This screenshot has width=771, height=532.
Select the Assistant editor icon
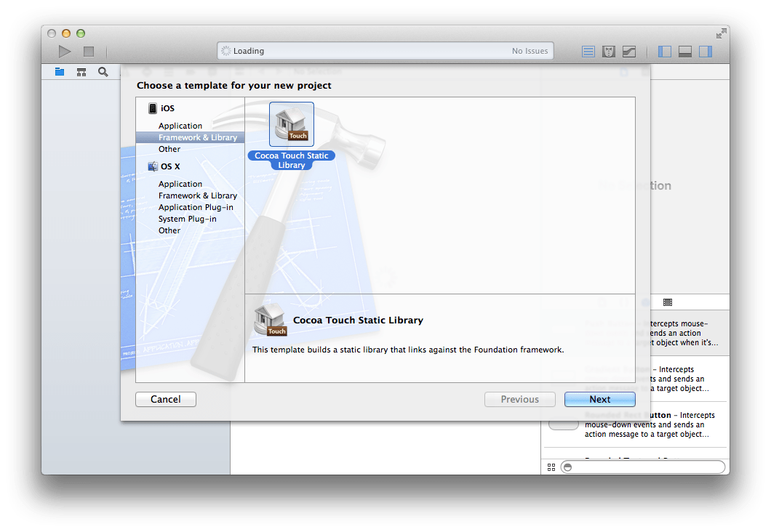609,51
